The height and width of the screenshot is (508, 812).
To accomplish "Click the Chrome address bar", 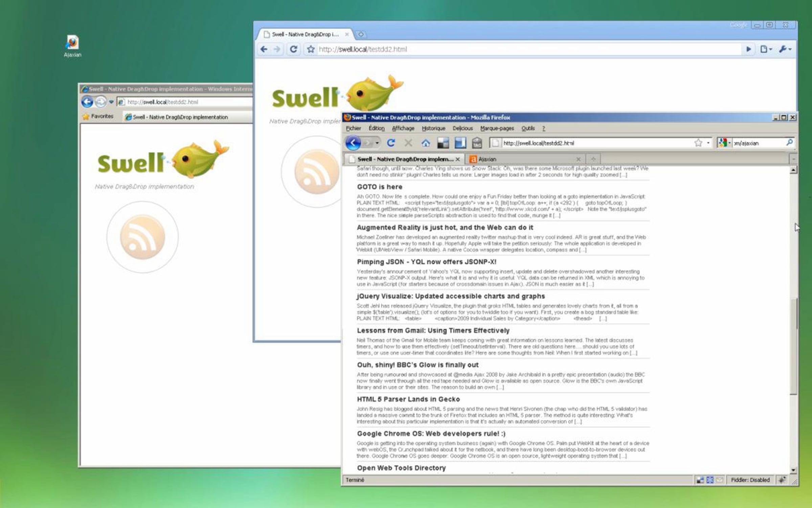I will [528, 49].
